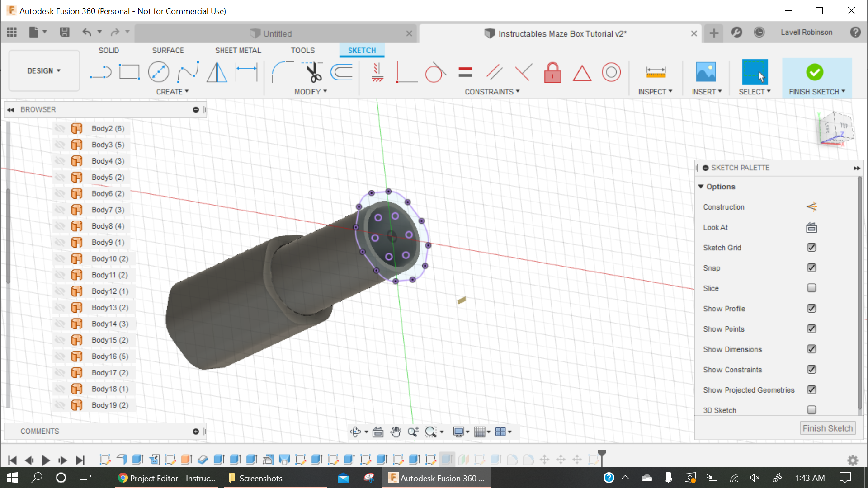This screenshot has width=868, height=488.
Task: Expand the MODIFY dropdown menu
Action: (311, 92)
